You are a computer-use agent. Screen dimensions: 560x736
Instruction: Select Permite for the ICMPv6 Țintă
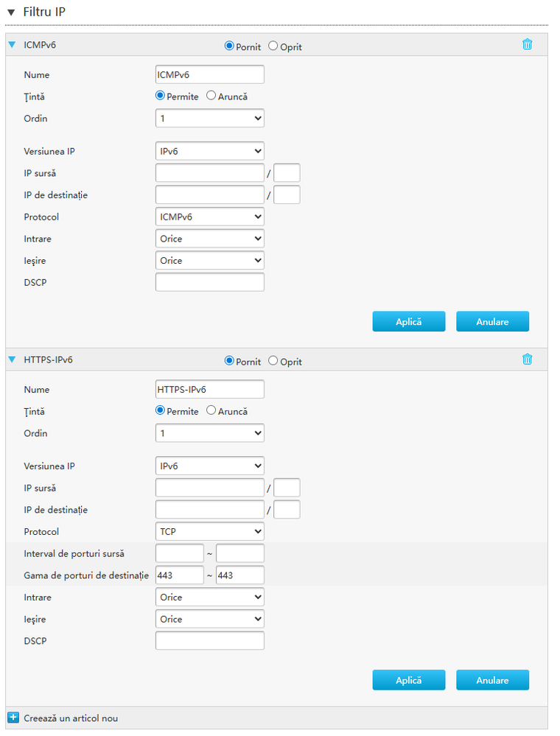point(159,96)
